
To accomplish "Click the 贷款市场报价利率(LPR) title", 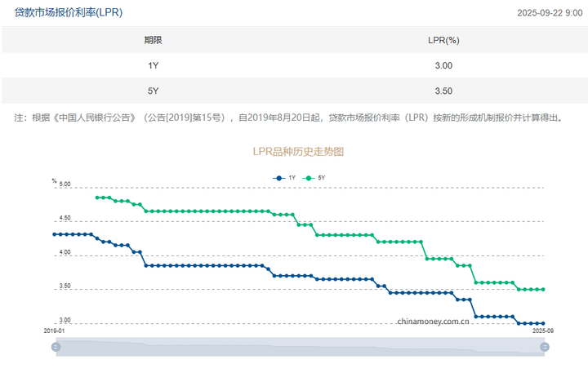I will (x=68, y=12).
